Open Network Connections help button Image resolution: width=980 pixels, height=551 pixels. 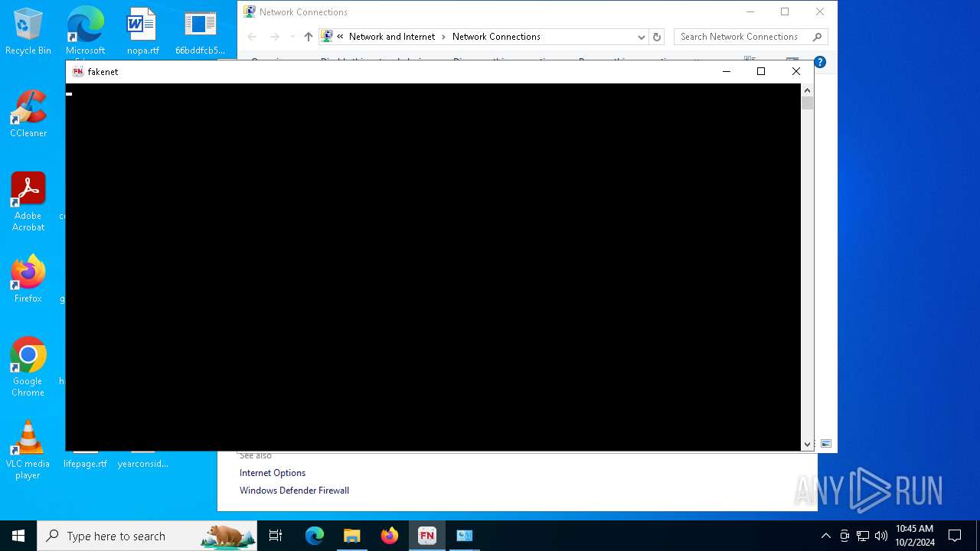tap(820, 62)
